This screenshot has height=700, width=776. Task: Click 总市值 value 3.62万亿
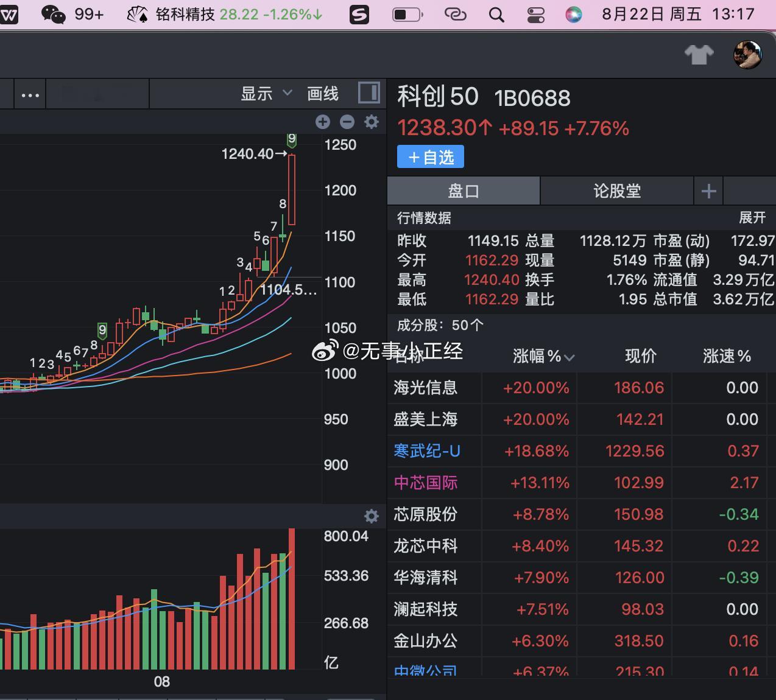[x=743, y=299]
